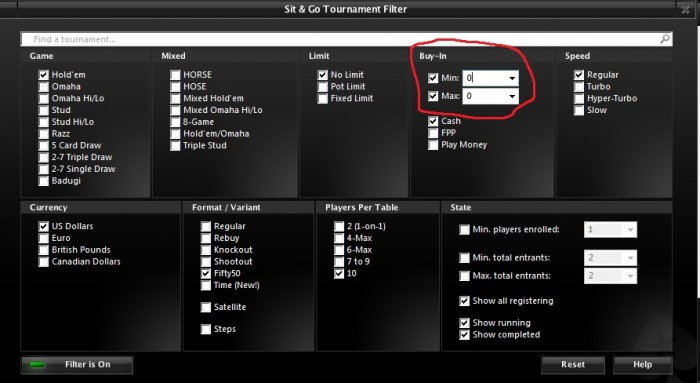Click inside the Min buy-in value field
Screen dimensions: 700x383
pos(484,78)
